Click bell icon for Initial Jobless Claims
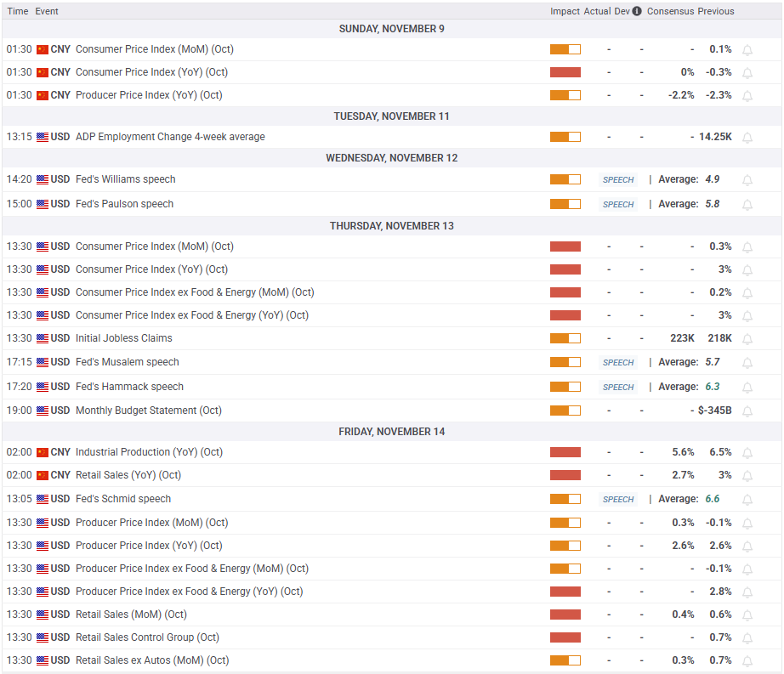Image resolution: width=784 pixels, height=674 pixels. click(747, 339)
